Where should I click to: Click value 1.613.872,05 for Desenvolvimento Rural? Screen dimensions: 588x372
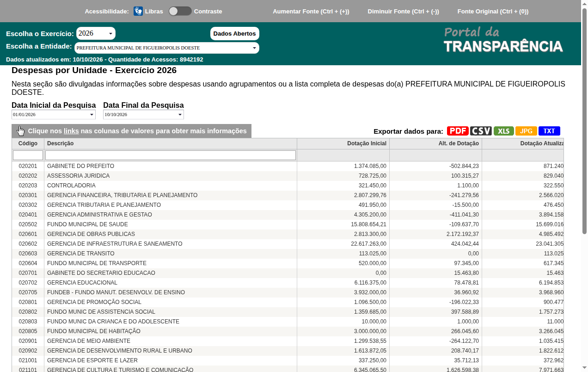click(x=370, y=351)
